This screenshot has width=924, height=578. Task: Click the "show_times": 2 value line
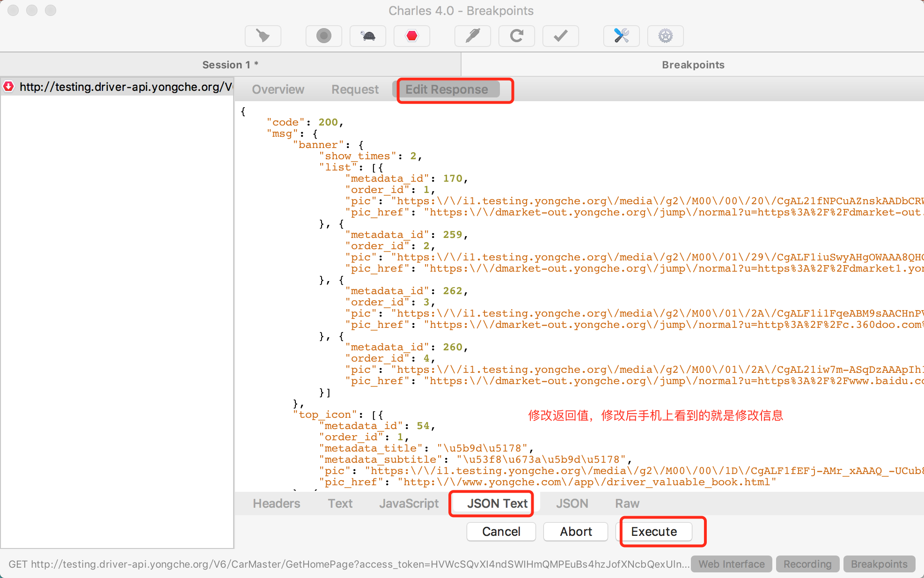point(371,156)
